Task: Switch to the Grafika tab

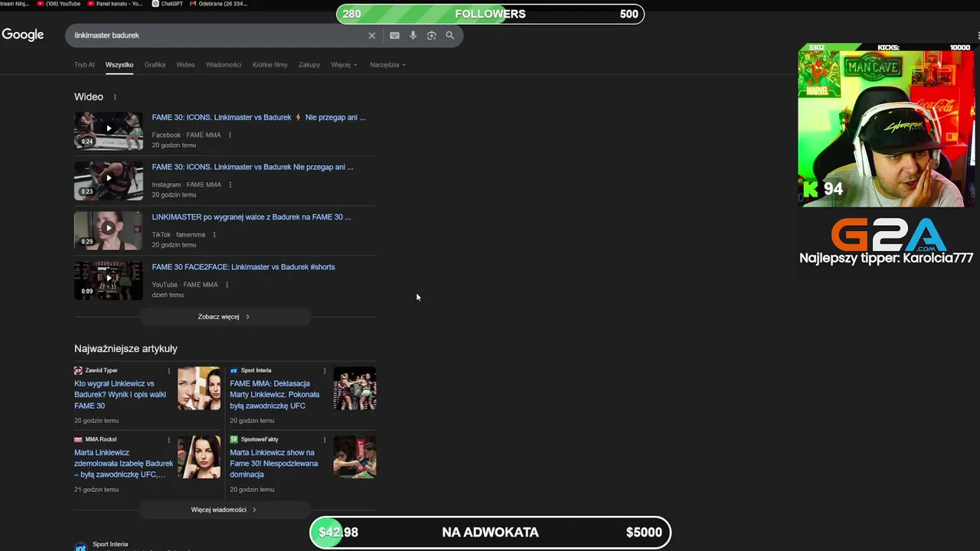Action: (x=155, y=64)
